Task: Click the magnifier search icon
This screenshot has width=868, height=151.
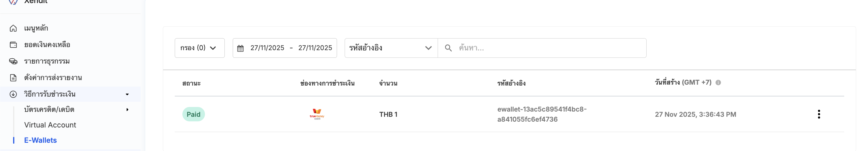Action: click(x=448, y=48)
